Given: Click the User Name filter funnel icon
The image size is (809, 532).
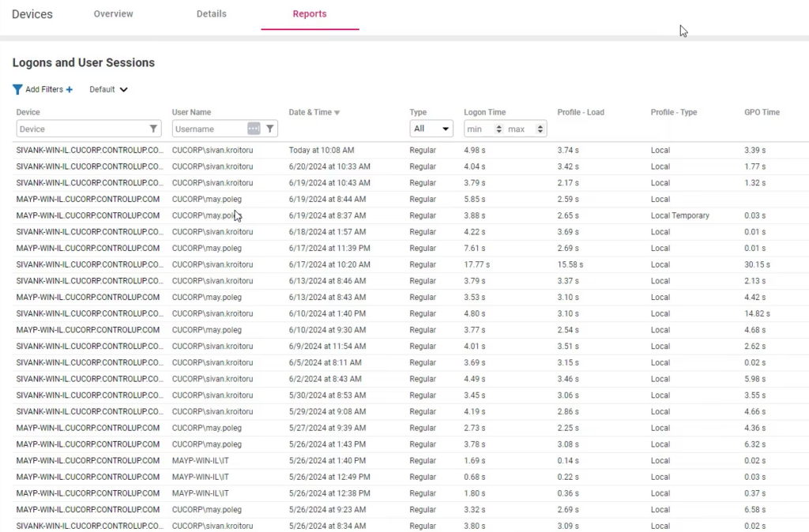Looking at the screenshot, I should pos(270,129).
